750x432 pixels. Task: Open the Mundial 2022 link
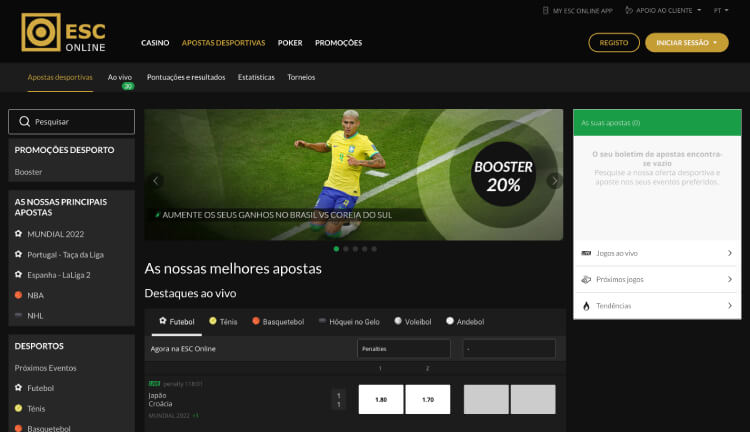55,234
